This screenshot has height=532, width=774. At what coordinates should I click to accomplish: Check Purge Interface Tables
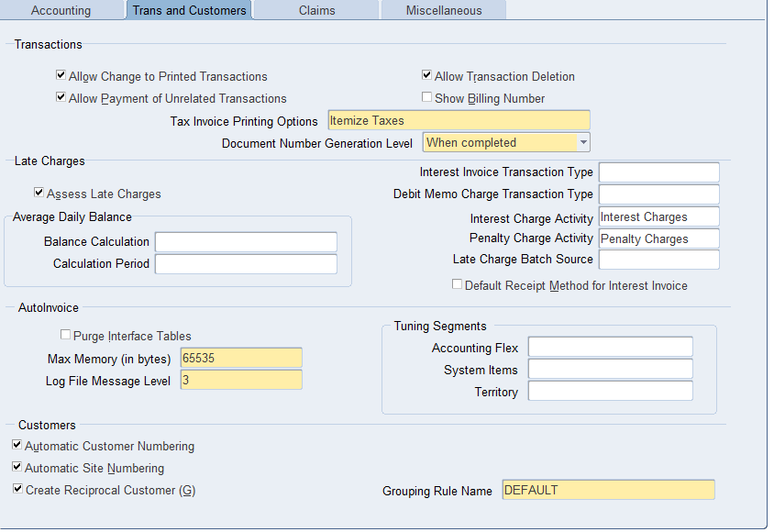point(65,334)
